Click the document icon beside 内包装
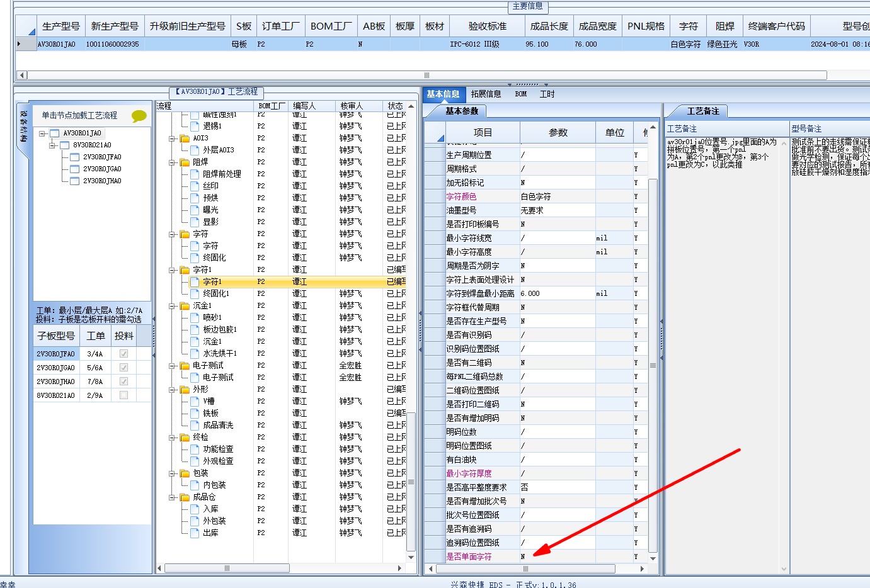Image resolution: width=870 pixels, height=588 pixels. 195,485
